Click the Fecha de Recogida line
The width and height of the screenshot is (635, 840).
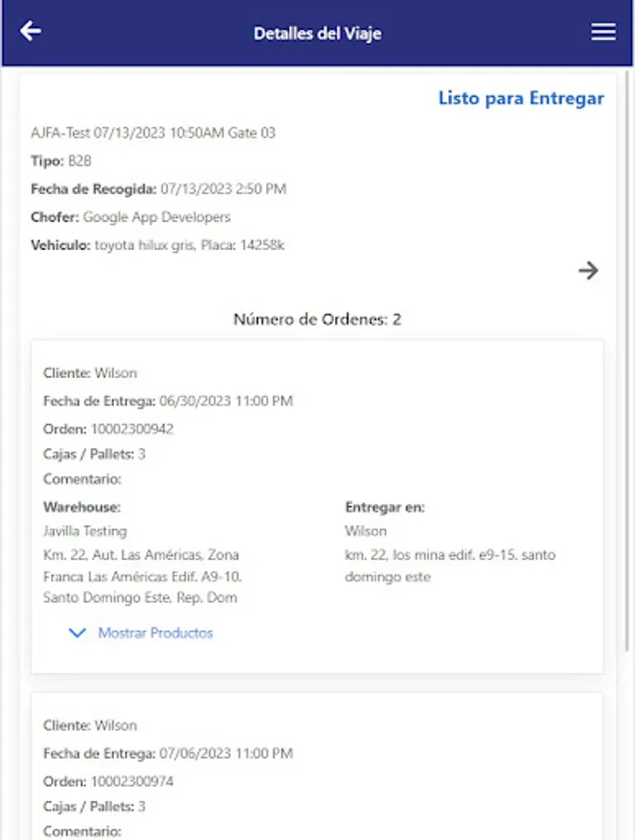click(159, 189)
